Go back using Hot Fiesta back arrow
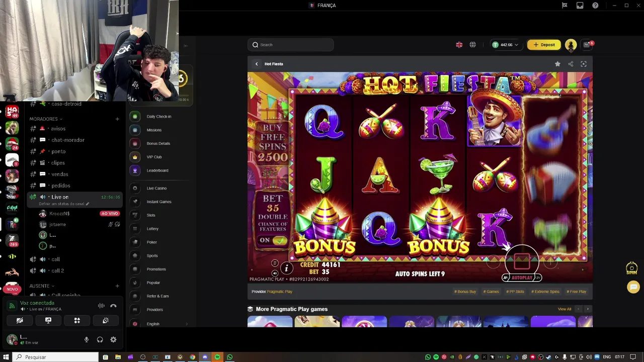The height and width of the screenshot is (362, 644). click(257, 64)
